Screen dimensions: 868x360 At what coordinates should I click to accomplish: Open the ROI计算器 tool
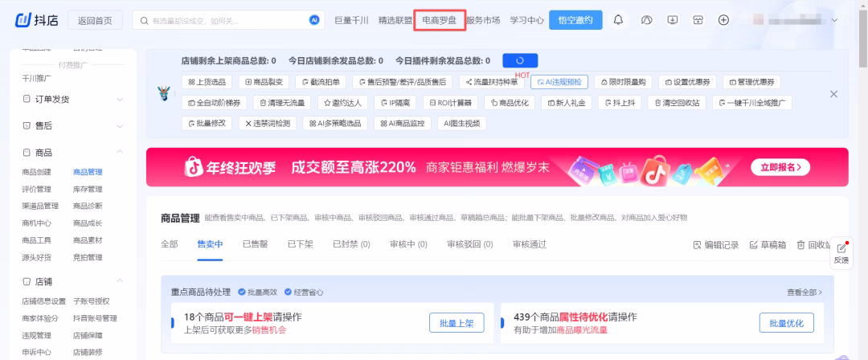pyautogui.click(x=450, y=103)
